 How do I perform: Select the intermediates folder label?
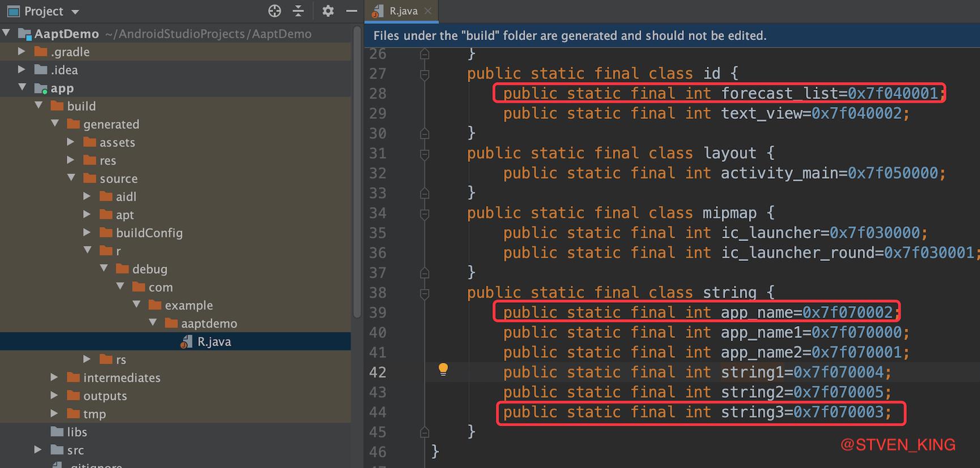(122, 377)
